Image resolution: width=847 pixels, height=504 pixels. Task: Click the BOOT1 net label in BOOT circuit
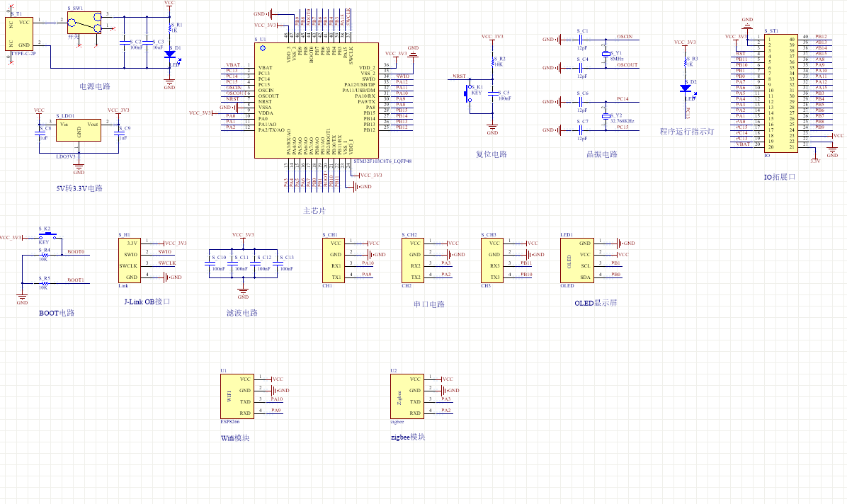click(76, 280)
